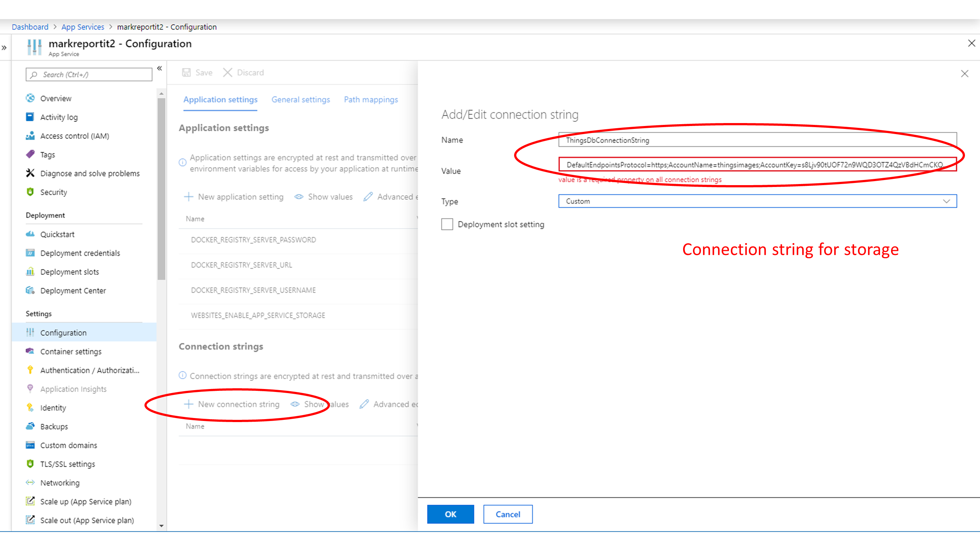Check the Deployment slot setting checkbox
Viewport: 980px width, 551px height.
(447, 224)
